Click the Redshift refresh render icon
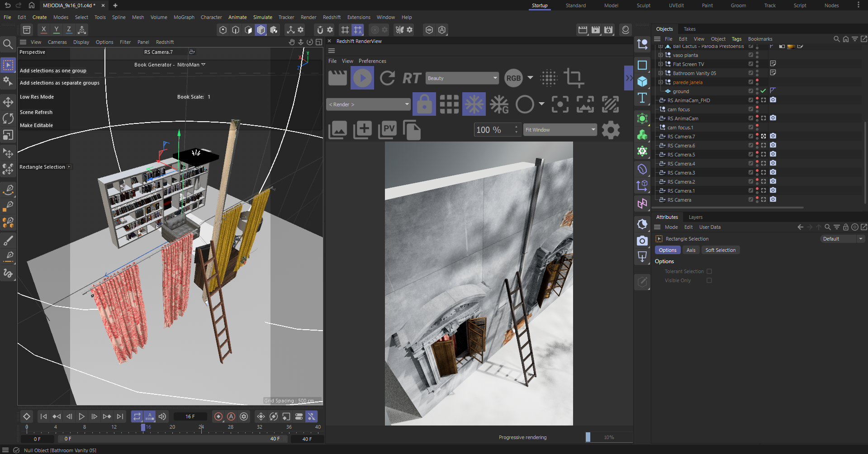This screenshot has height=454, width=868. (387, 78)
